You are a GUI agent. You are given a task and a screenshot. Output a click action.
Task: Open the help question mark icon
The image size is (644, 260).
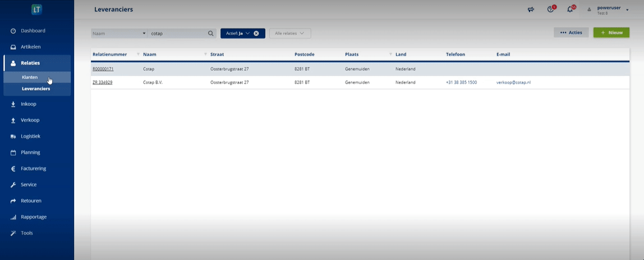[550, 10]
